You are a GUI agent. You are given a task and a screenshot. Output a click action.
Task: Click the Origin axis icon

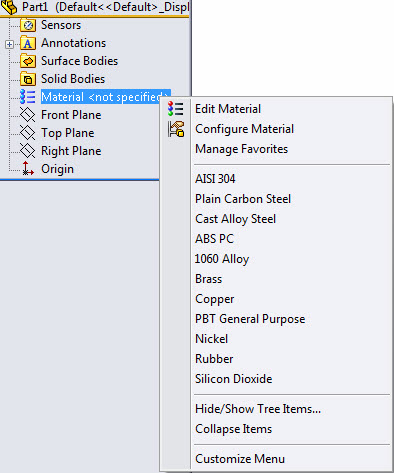(x=28, y=169)
